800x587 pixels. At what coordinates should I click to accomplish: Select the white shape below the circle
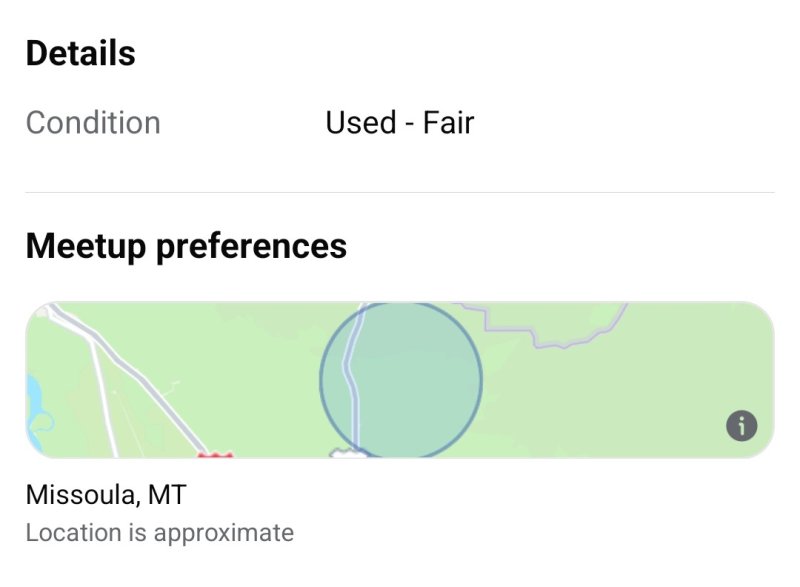tap(348, 452)
